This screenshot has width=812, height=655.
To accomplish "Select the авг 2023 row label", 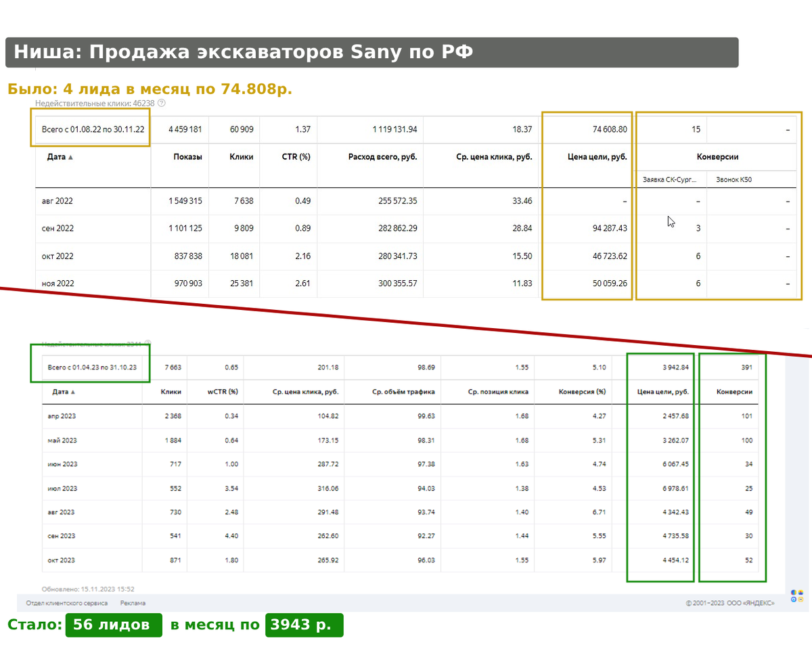I will 61,512.
